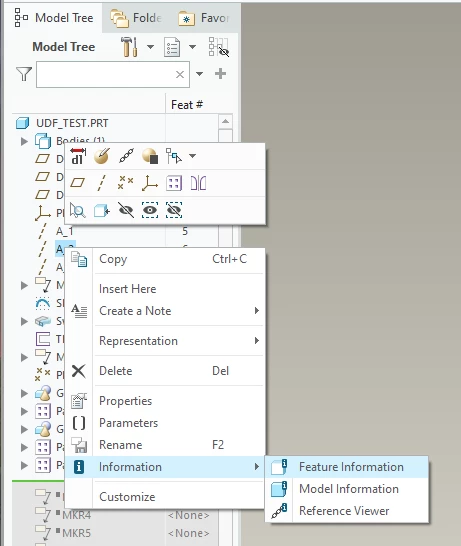The image size is (461, 546).
Task: Toggle the tree visibility filter icon
Action: click(x=219, y=47)
